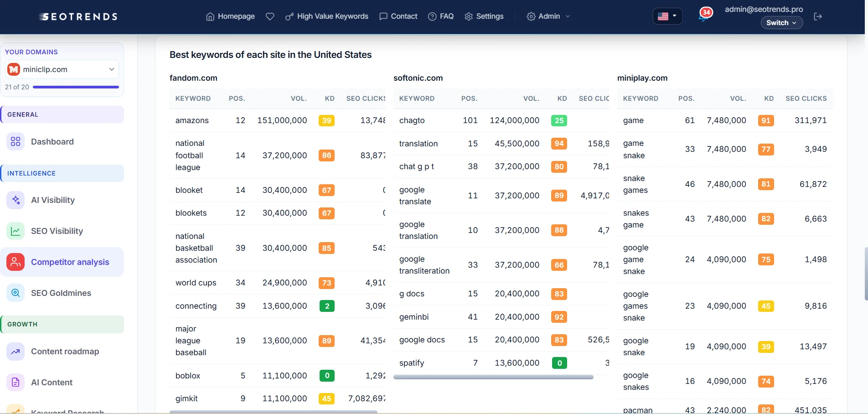Click the fandom.com site heading
This screenshot has height=414, width=868.
[x=193, y=78]
